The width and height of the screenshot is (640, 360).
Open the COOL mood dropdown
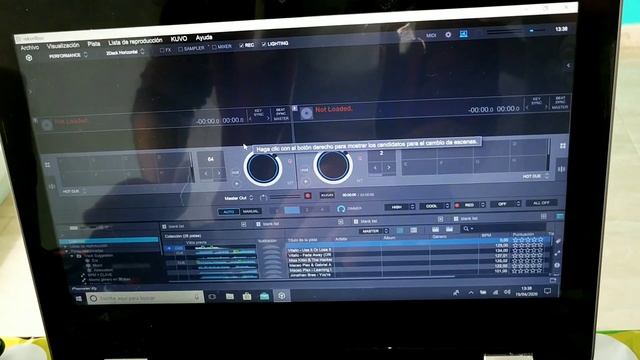click(434, 206)
